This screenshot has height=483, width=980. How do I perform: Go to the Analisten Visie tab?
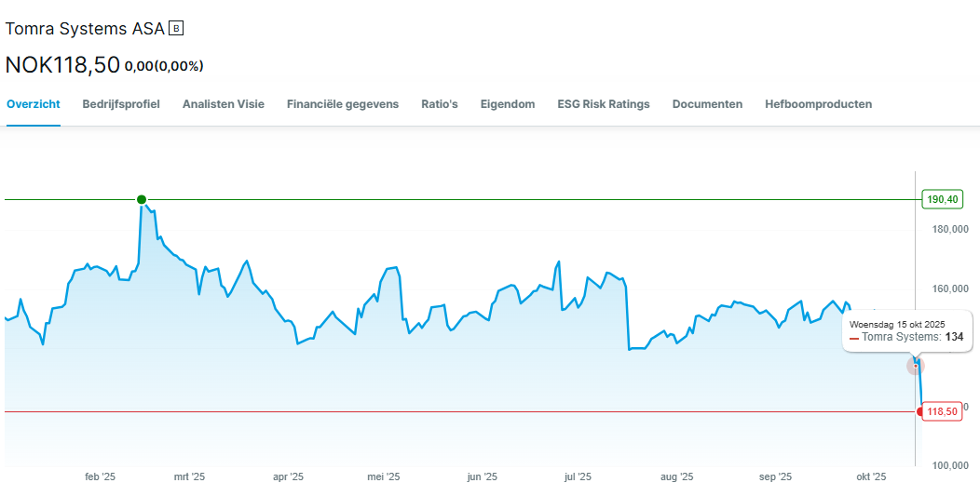pyautogui.click(x=224, y=104)
